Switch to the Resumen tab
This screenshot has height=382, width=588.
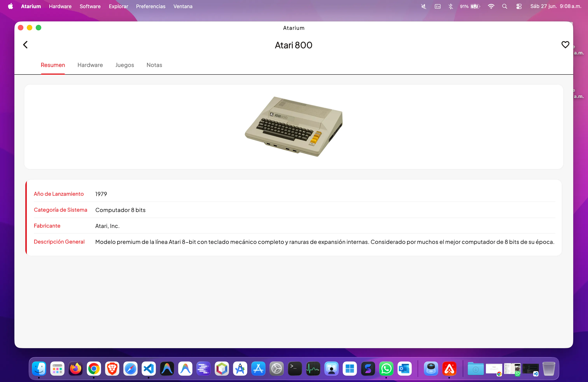coord(53,65)
